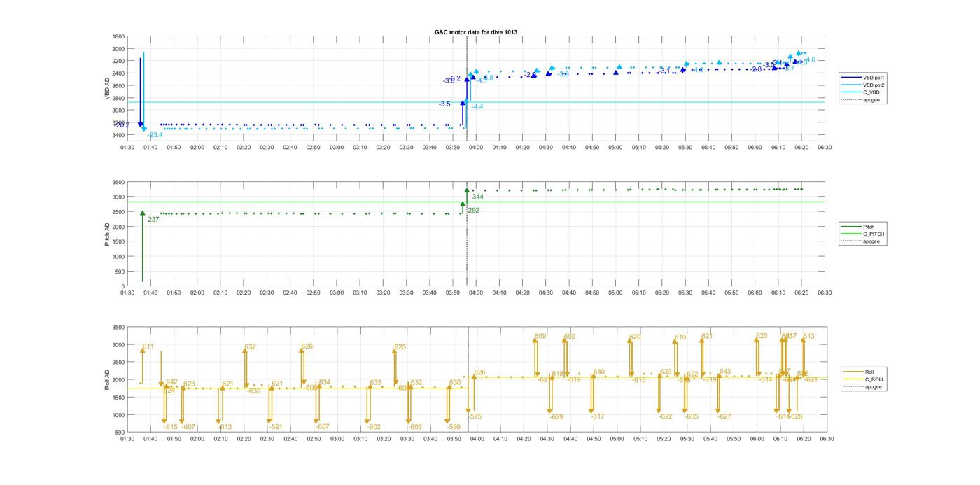This screenshot has width=980, height=485.
Task: Click the '3400' tick on the VBD axis
Action: click(118, 135)
